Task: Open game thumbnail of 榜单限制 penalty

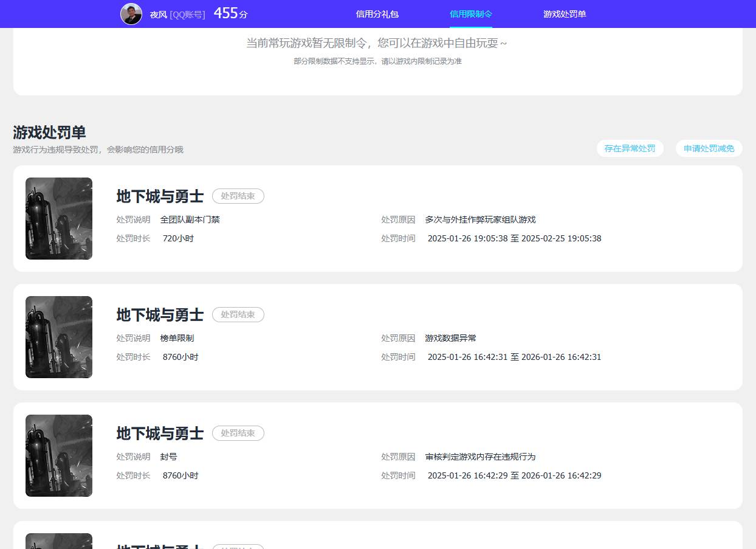Action: tap(59, 337)
